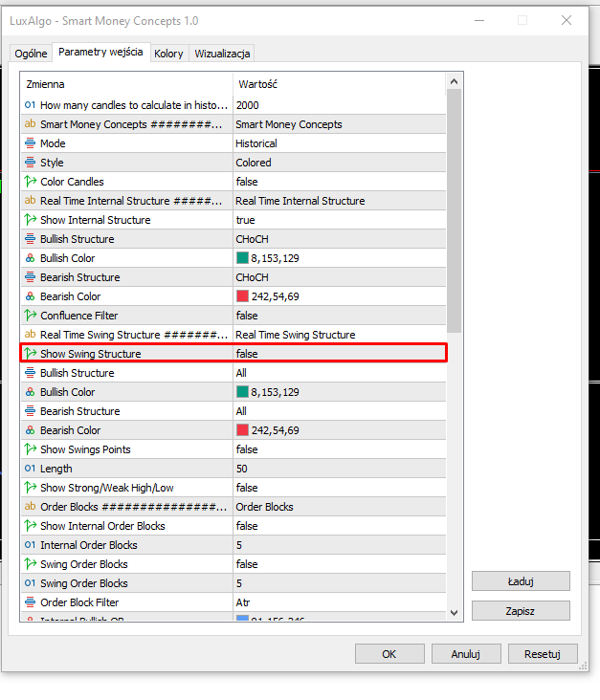Click the integer icon beside Length
Viewport: 600px width, 700px height.
30,469
